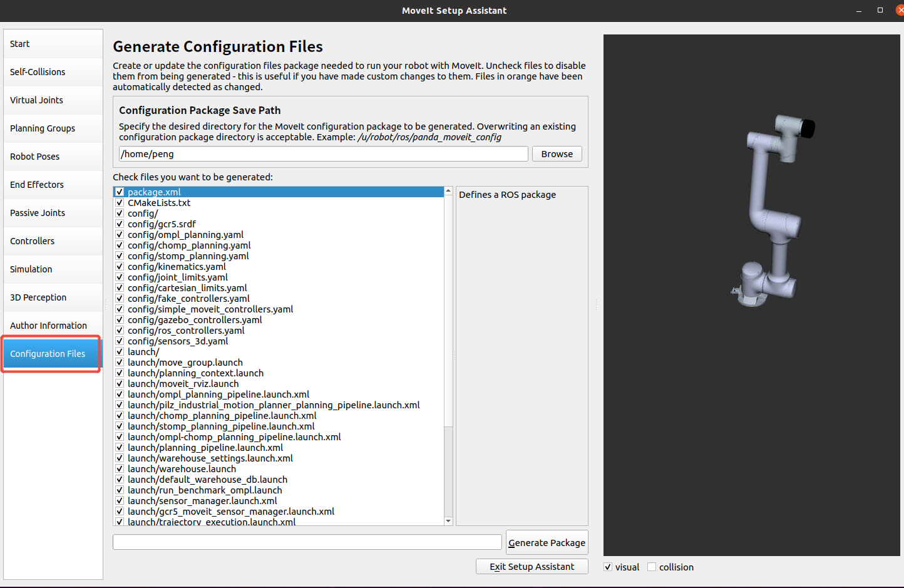Toggle config/ompl_planning.yaml checkbox
This screenshot has height=588, width=904.
[120, 235]
